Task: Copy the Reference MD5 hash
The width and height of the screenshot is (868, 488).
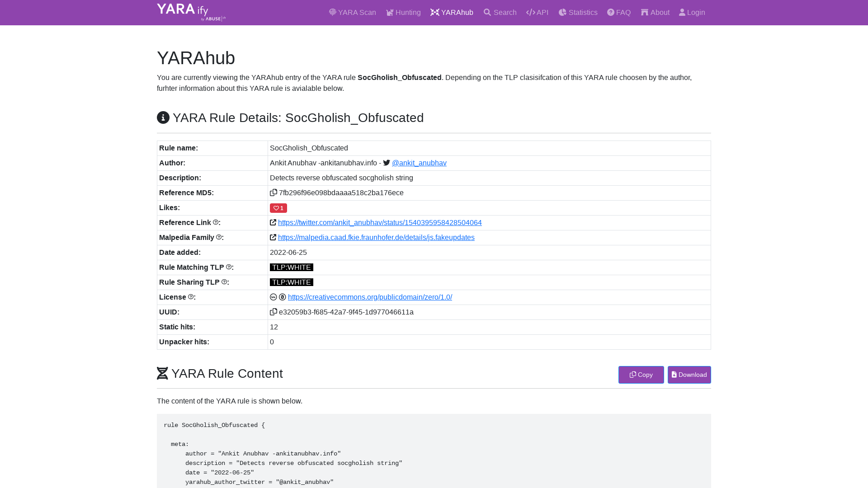Action: 274,192
